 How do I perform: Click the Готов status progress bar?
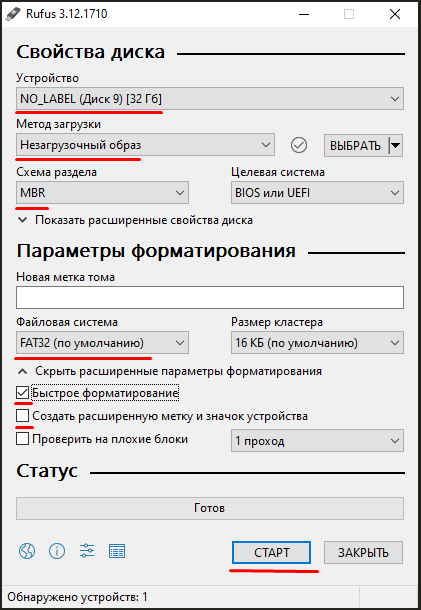tap(210, 508)
